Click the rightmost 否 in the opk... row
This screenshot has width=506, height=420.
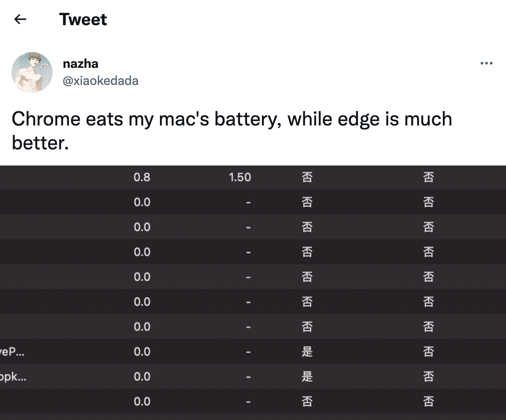[x=428, y=376]
